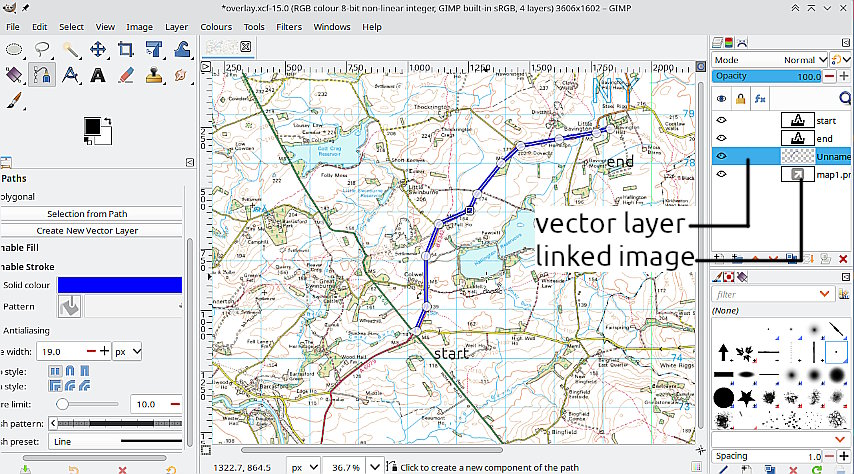This screenshot has height=474, width=854.
Task: Swap foreground and background colours
Action: tap(108, 121)
